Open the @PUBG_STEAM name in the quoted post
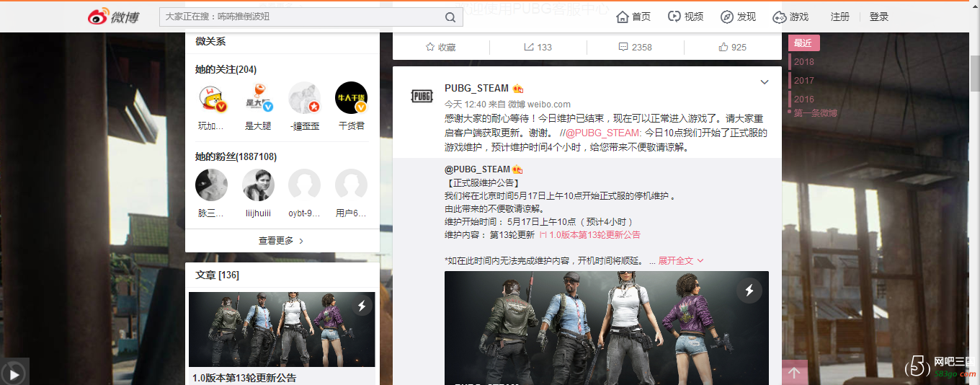This screenshot has width=980, height=385. [x=477, y=169]
